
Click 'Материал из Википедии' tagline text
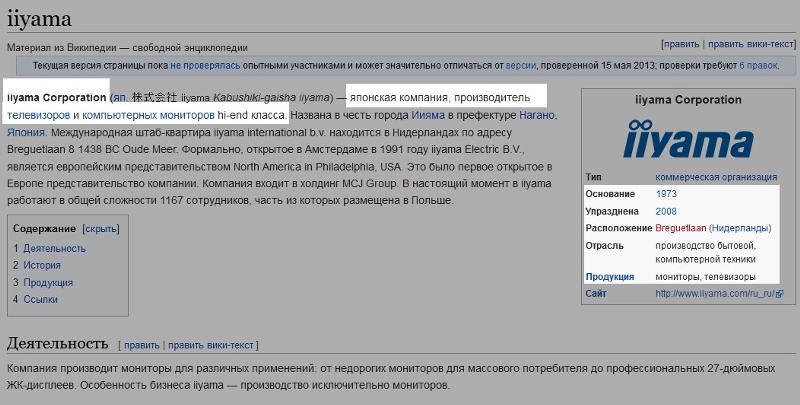61,48
